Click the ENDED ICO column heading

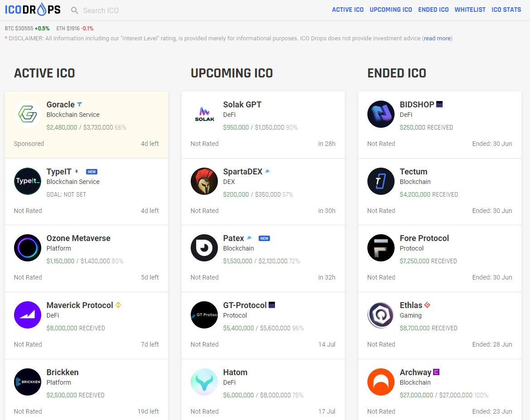[x=396, y=73]
